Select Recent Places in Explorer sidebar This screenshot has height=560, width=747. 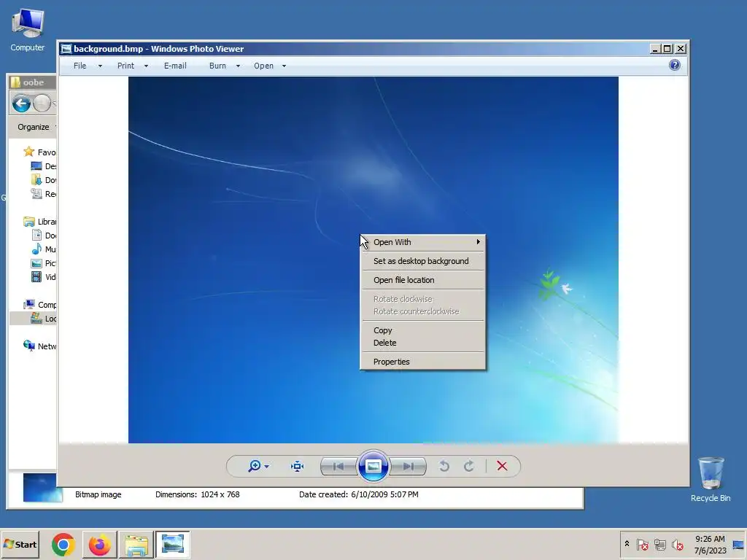[x=36, y=194]
